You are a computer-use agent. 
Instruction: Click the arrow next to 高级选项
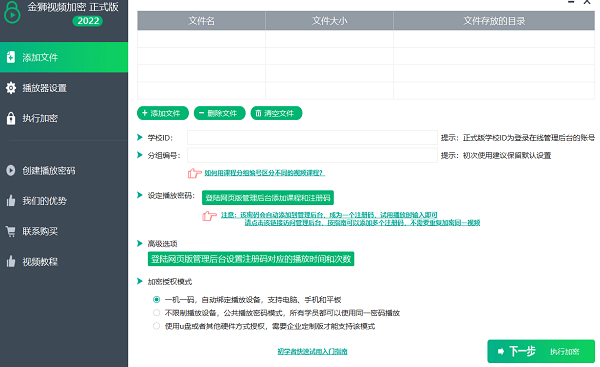pos(140,243)
